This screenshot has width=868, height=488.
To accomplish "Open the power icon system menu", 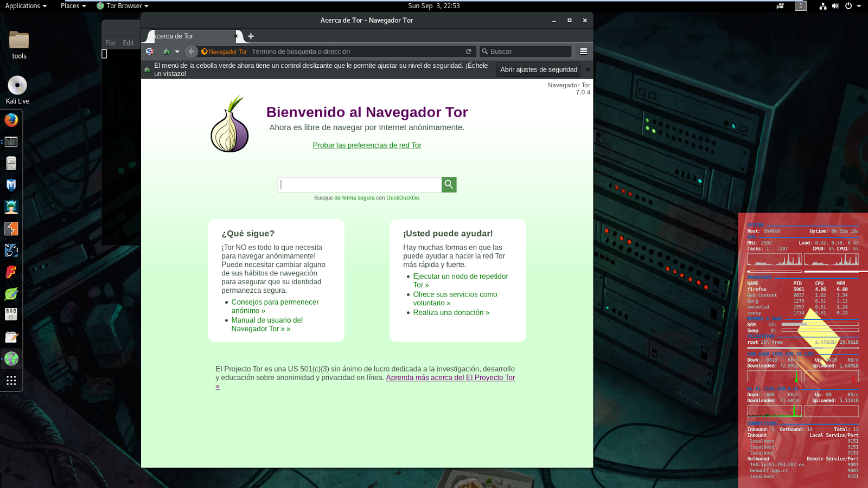I will click(x=848, y=6).
